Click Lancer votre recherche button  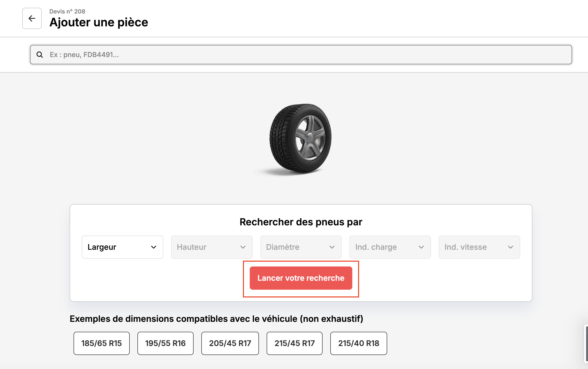click(x=301, y=278)
